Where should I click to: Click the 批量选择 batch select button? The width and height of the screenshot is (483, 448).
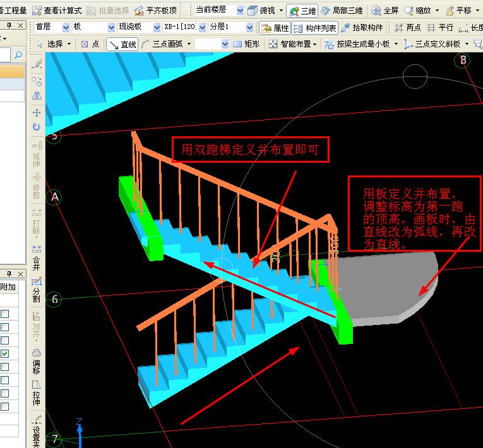pyautogui.click(x=108, y=11)
